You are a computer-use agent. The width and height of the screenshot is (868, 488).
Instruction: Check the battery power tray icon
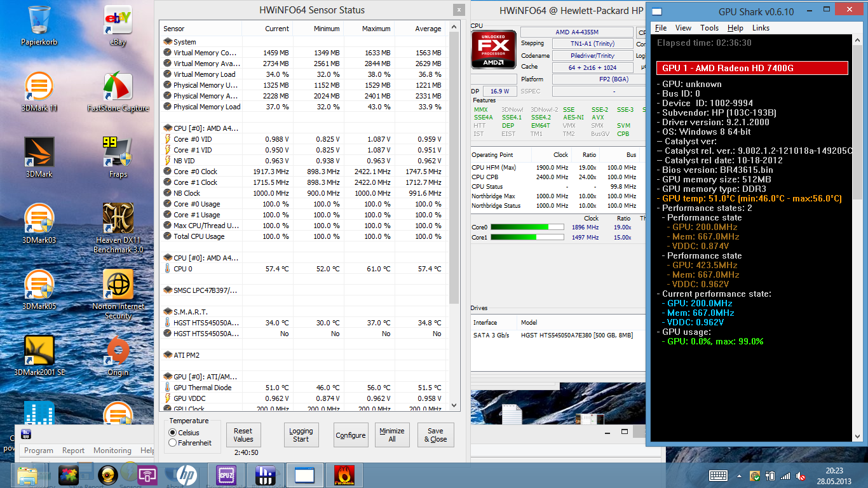point(770,475)
